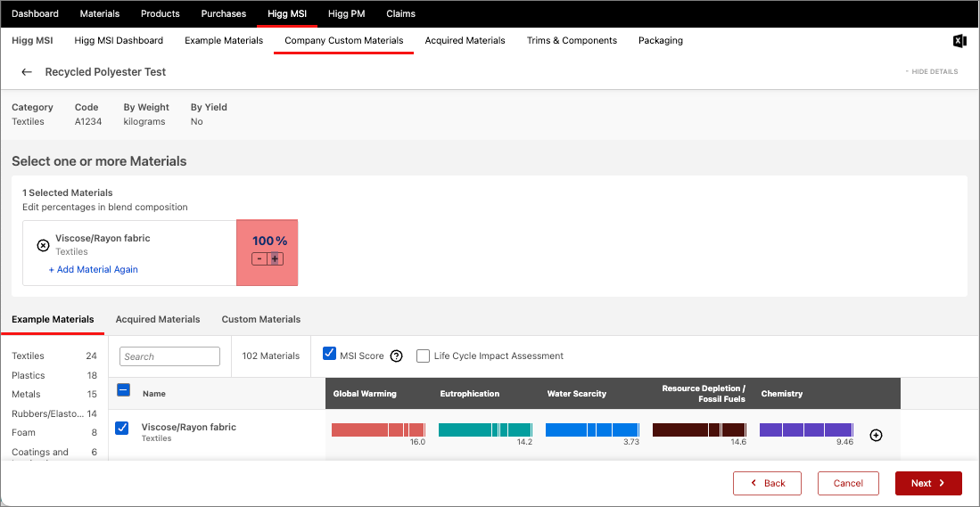This screenshot has width=980, height=507.
Task: Click the Next button
Action: 928,483
